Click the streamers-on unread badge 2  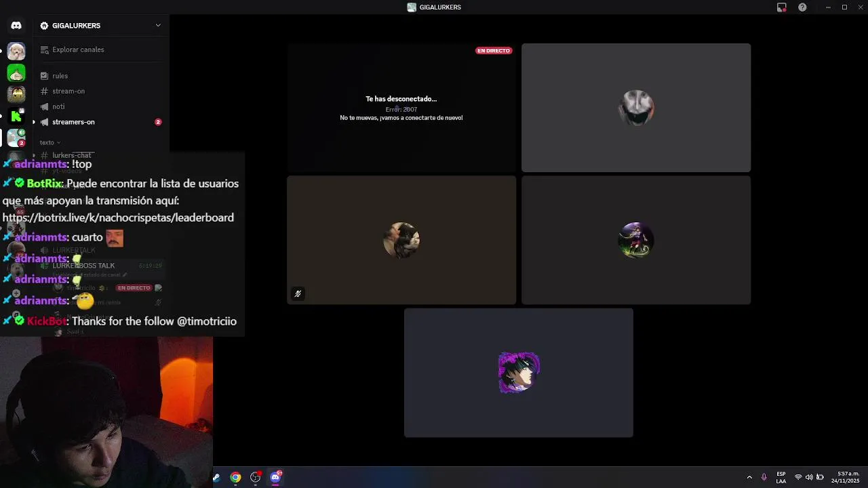click(158, 122)
